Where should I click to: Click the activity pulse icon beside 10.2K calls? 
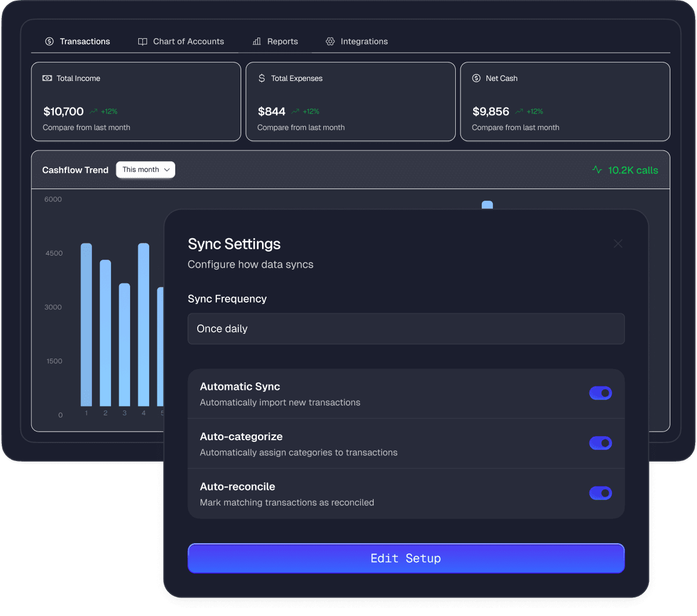coord(597,170)
